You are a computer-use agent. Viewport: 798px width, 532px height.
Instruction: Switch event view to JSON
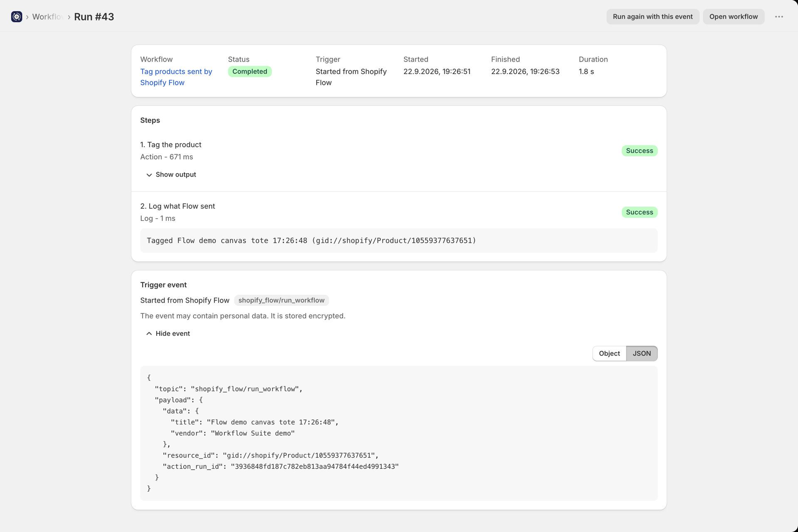642,354
